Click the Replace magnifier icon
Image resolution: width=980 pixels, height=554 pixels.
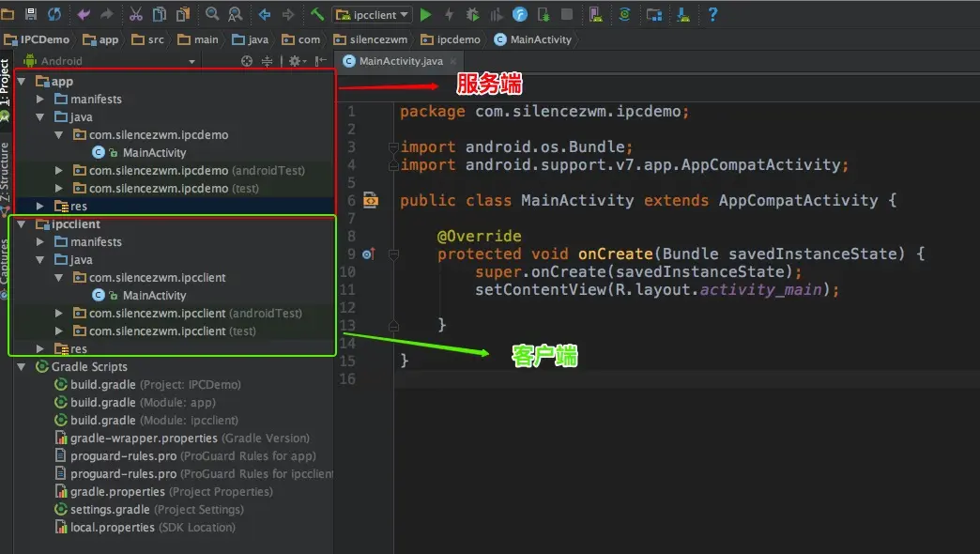(235, 14)
